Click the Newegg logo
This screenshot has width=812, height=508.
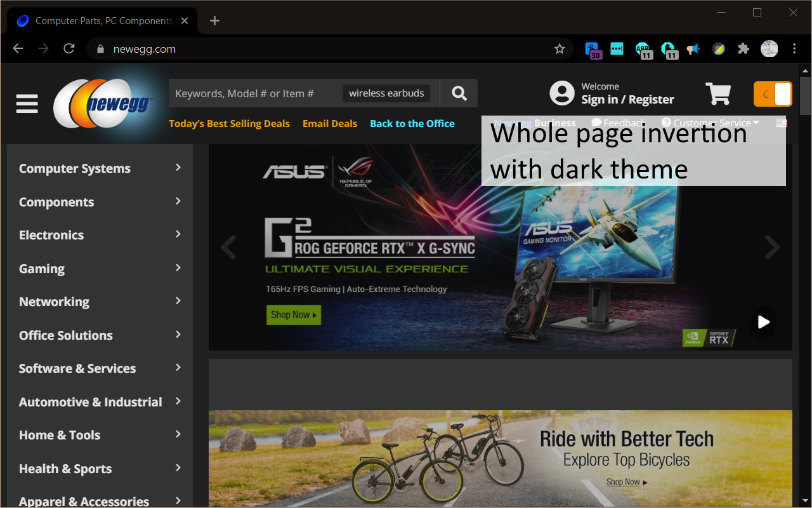(103, 103)
